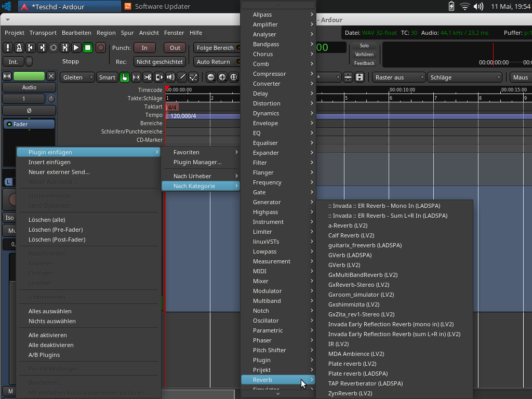
Task: Select Calf Reverb (LV2) plugin
Action: [394, 235]
